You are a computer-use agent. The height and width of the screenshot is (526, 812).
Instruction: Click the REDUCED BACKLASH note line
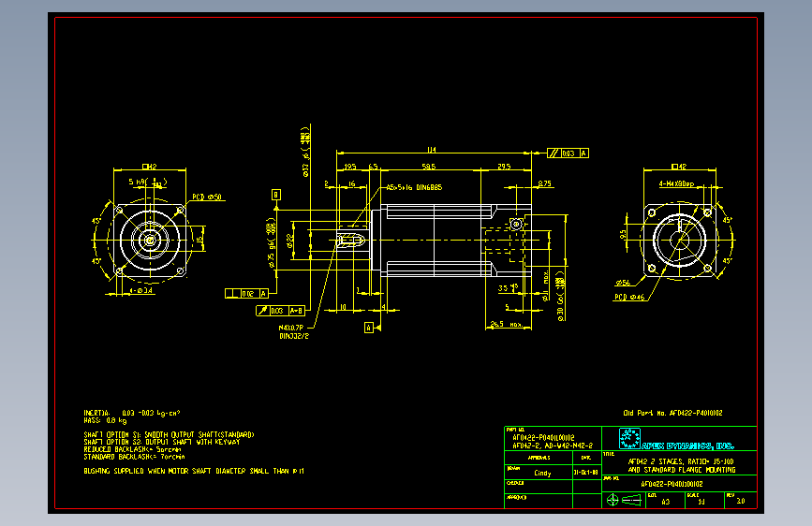[x=132, y=449]
